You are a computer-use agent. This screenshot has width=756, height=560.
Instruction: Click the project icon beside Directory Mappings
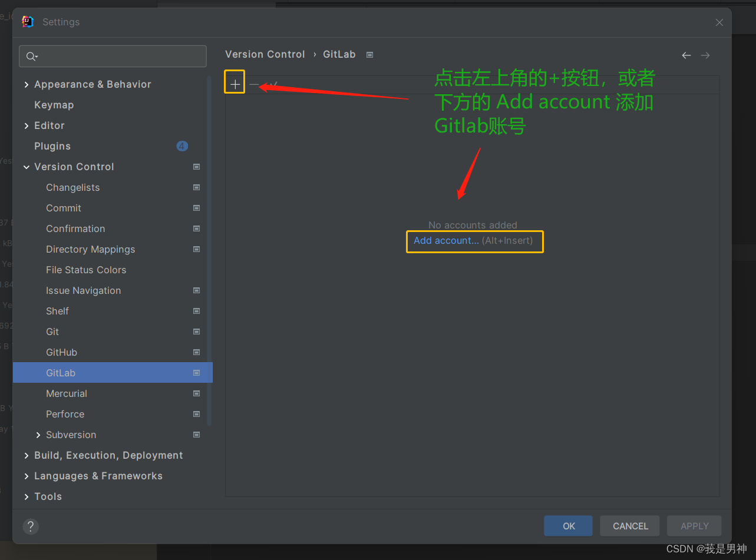[197, 249]
